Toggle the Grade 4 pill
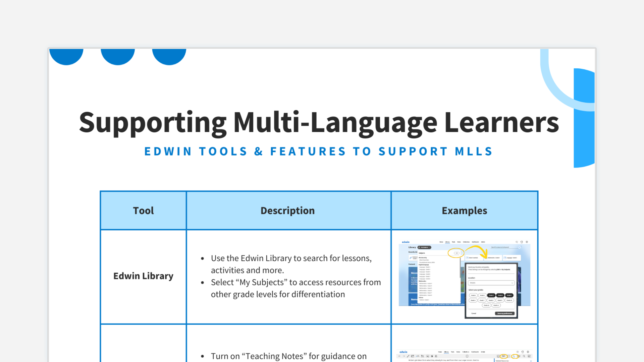The image size is (644, 362). pyautogui.click(x=500, y=295)
